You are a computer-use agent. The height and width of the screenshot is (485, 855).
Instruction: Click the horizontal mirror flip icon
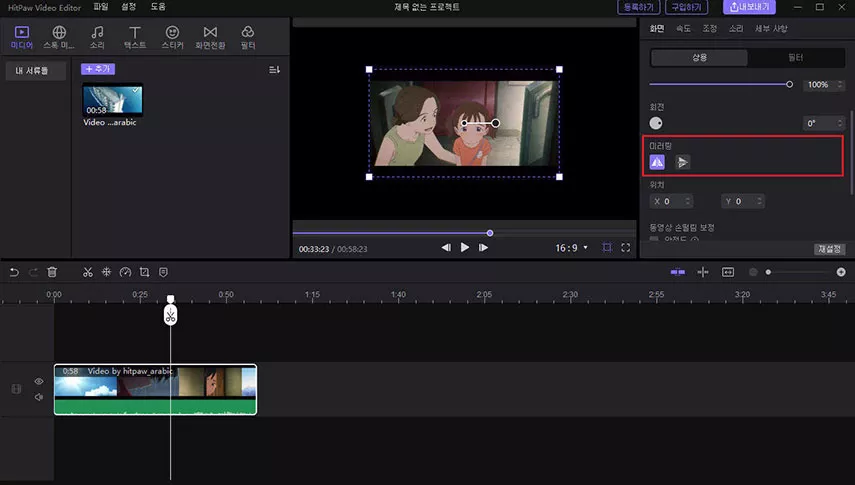tap(657, 162)
